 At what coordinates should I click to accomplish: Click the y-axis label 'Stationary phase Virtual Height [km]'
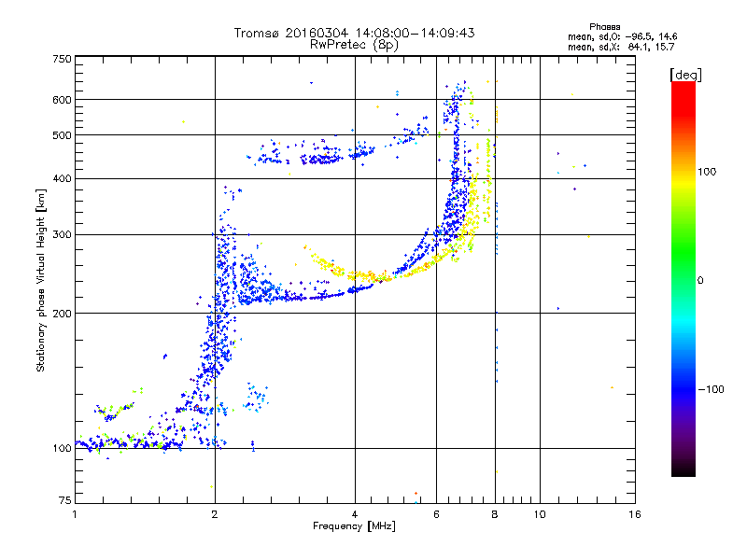41,280
